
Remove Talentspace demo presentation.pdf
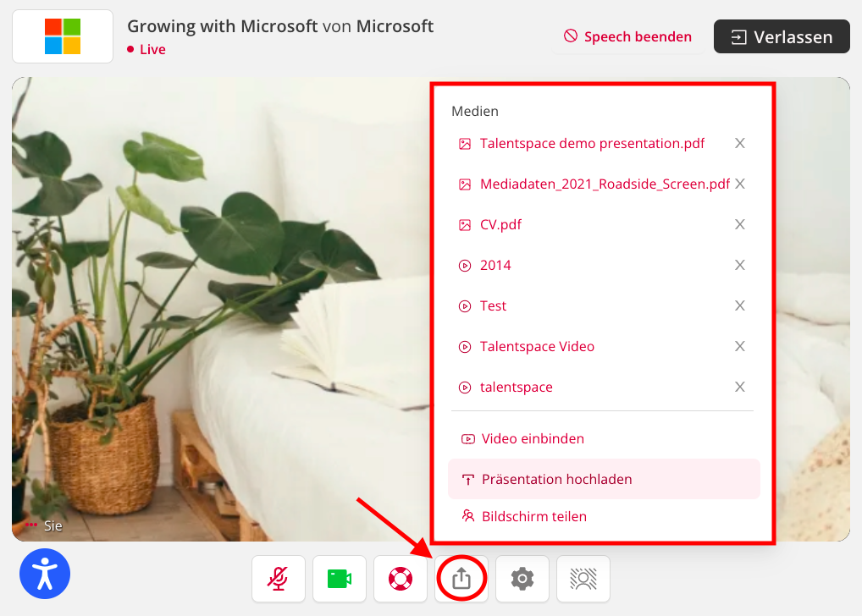[x=740, y=143]
